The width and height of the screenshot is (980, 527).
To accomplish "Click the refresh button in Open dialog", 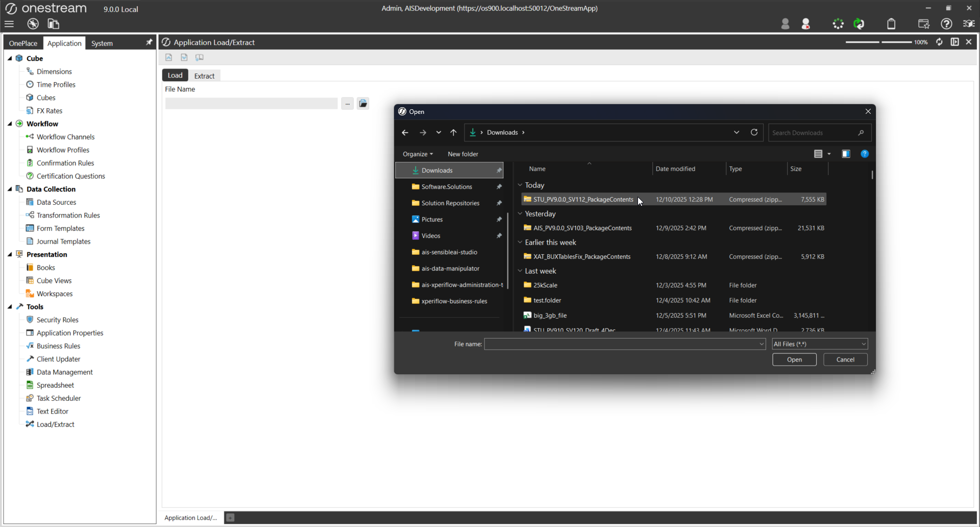I will [x=754, y=132].
